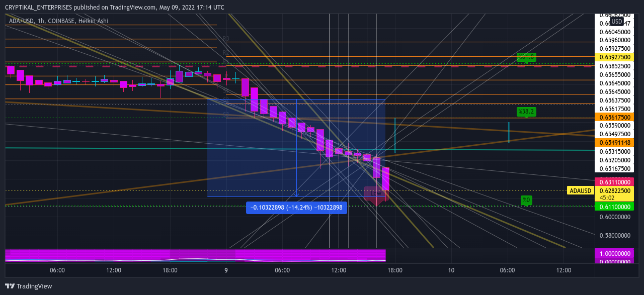The width and height of the screenshot is (644, 295).
Task: Click the 45:02 countdown timer
Action: click(607, 198)
